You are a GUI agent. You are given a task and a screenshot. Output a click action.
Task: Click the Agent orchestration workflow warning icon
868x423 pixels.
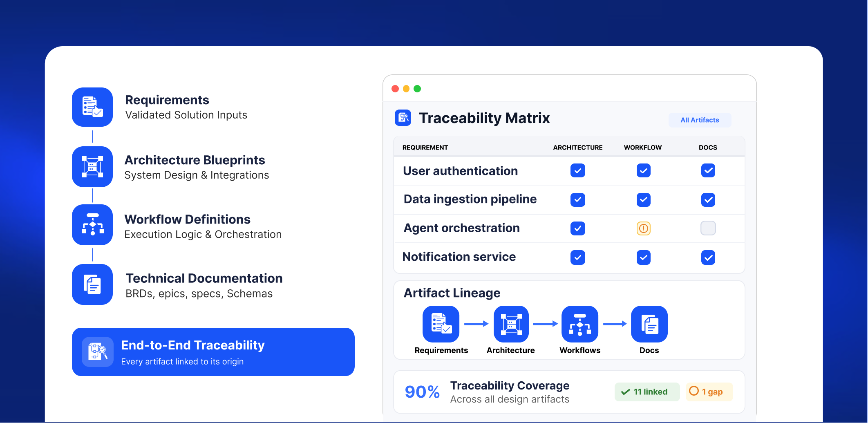point(643,228)
